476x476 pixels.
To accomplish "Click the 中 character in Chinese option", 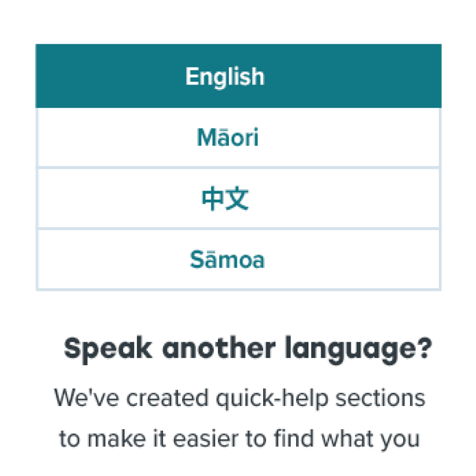I will point(213,198).
